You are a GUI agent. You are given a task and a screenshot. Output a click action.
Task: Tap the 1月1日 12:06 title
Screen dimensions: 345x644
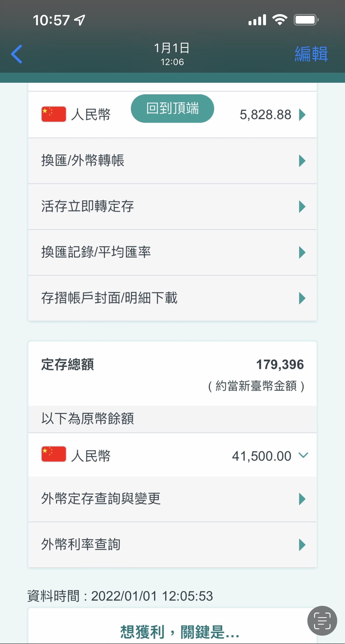click(x=172, y=54)
